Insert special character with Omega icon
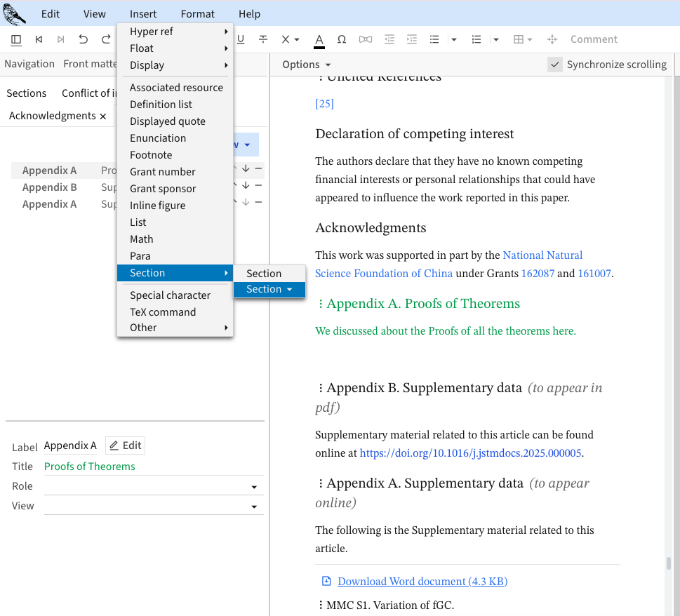The height and width of the screenshot is (616, 680). pos(342,39)
